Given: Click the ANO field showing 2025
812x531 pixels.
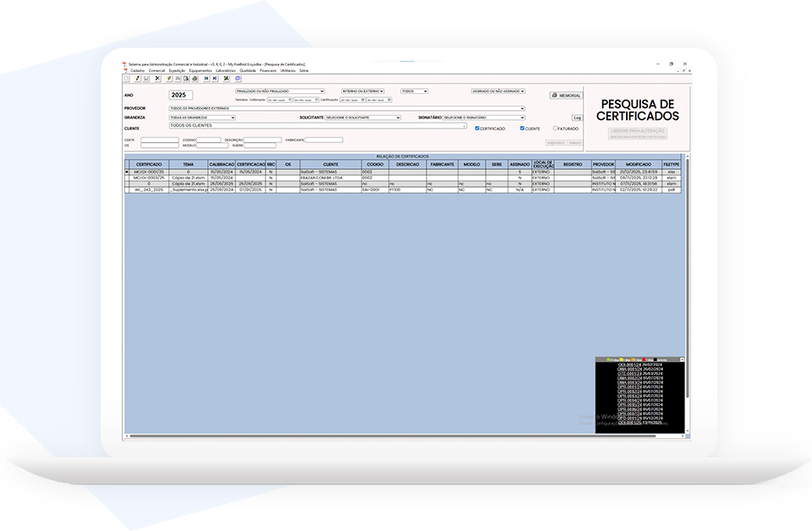Looking at the screenshot, I should [181, 95].
